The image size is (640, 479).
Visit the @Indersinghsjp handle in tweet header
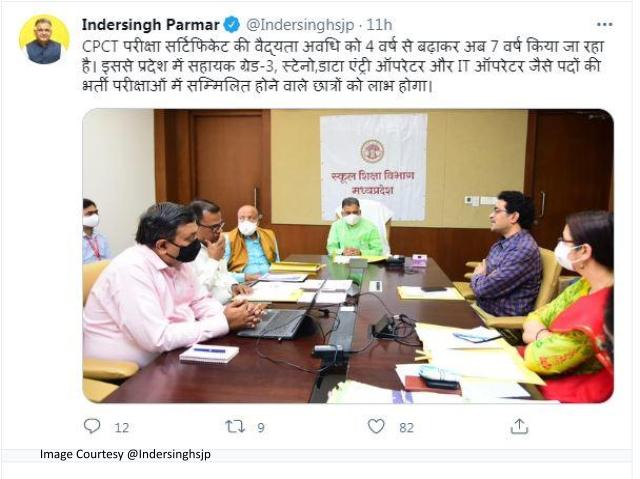click(x=300, y=25)
